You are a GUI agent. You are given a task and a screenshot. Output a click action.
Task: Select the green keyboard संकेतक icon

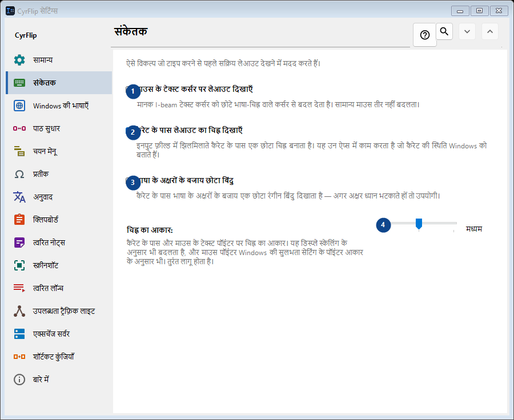pos(19,83)
